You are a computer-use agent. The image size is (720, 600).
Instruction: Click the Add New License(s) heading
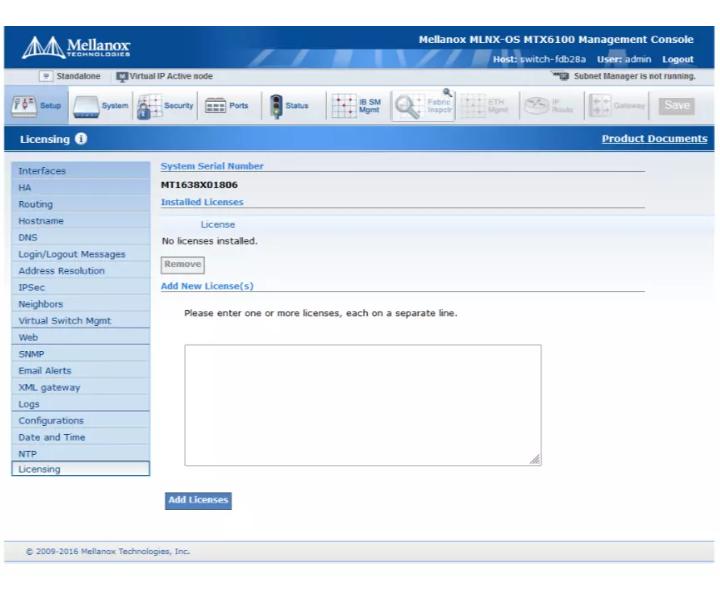(207, 286)
